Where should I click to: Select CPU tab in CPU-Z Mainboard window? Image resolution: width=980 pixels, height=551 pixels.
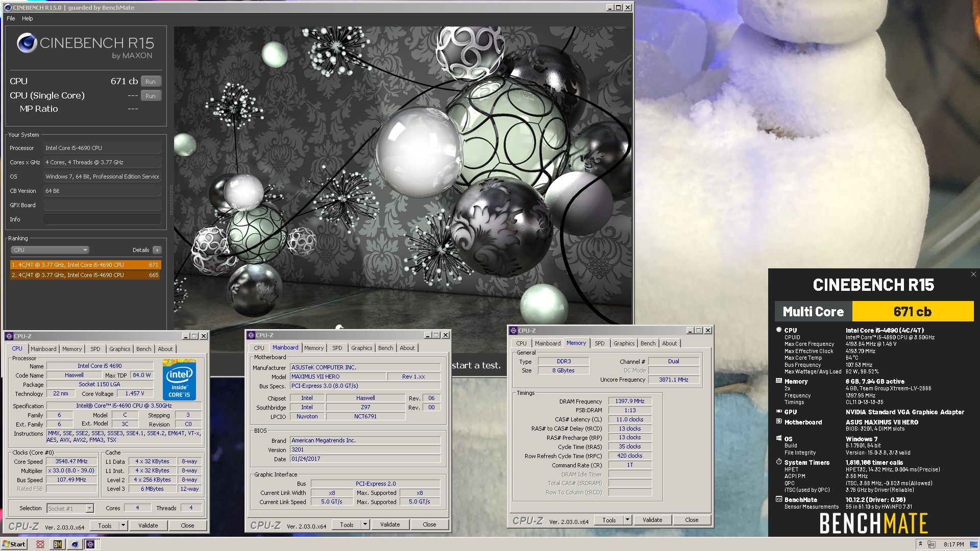pyautogui.click(x=259, y=348)
